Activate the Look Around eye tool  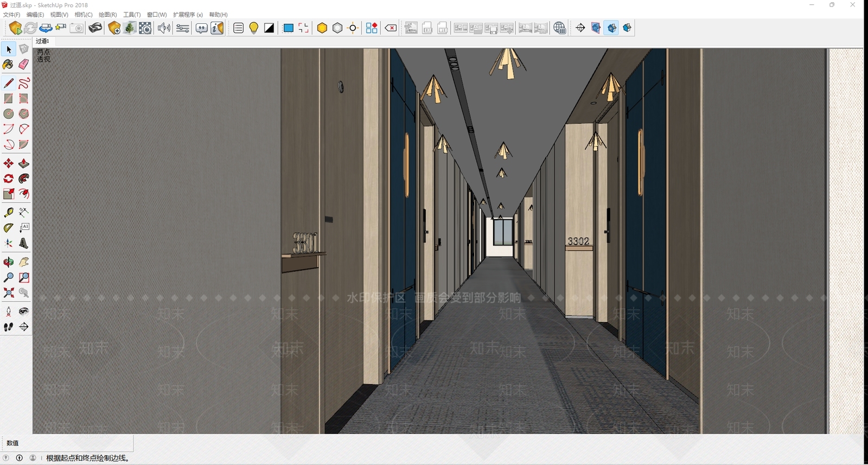[x=24, y=311]
